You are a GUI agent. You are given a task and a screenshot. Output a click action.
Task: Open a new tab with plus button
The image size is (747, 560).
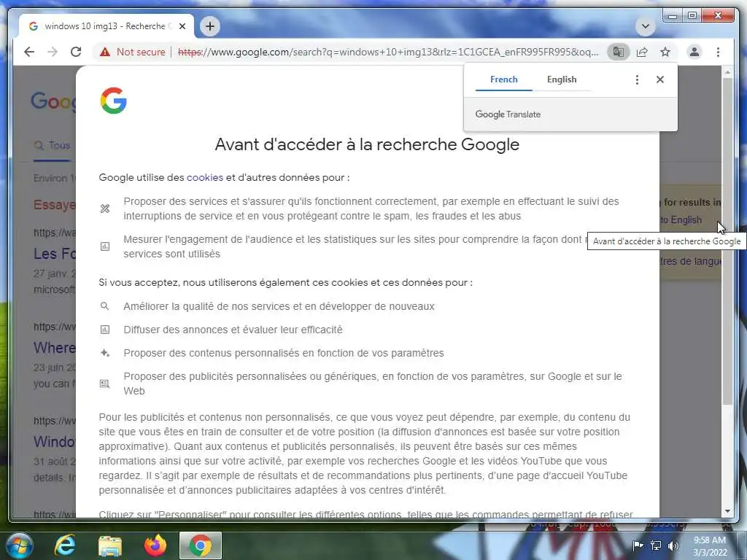coord(210,26)
